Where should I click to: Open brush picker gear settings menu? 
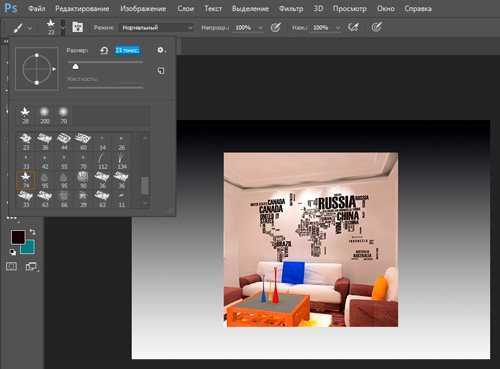pyautogui.click(x=161, y=50)
